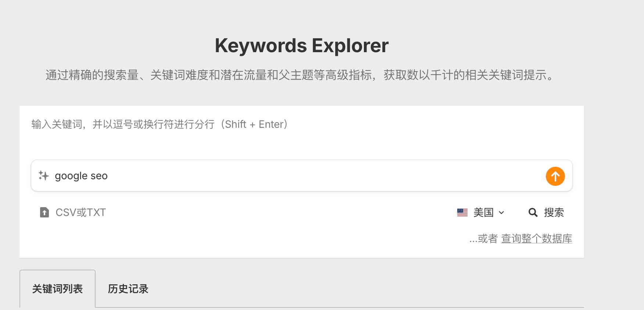Click the CSV或TXT upload label
644x310 pixels.
click(80, 212)
